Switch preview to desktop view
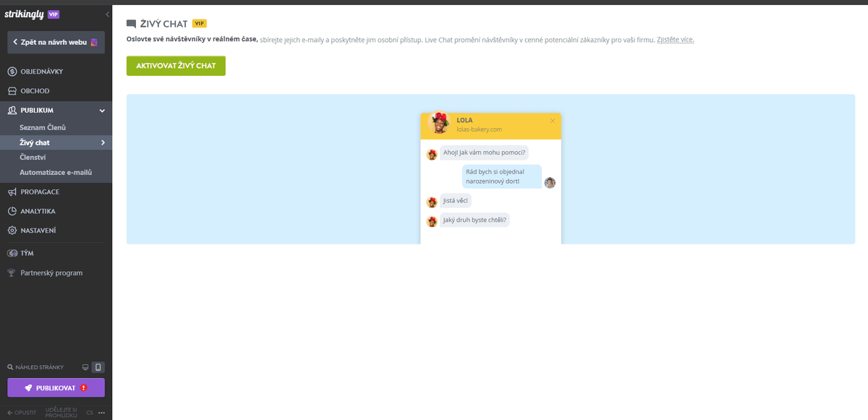868x420 pixels. [x=85, y=367]
